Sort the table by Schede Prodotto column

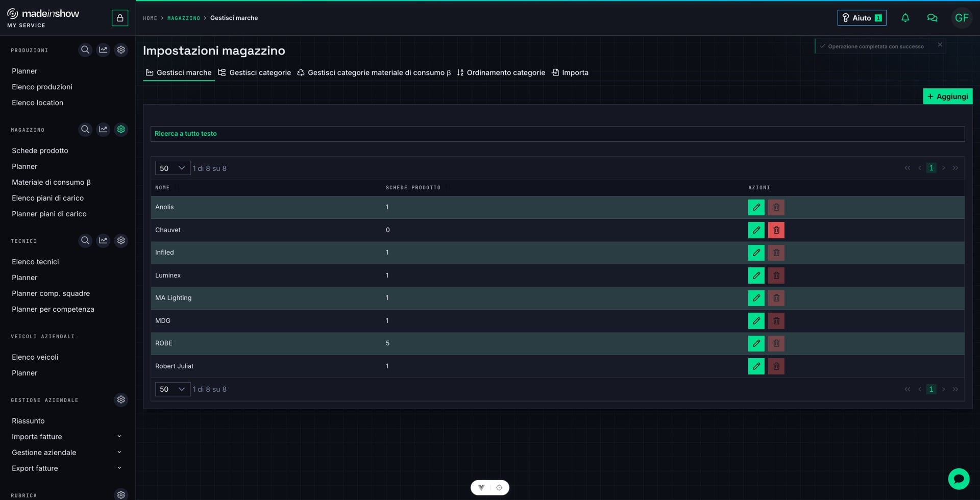coord(413,188)
